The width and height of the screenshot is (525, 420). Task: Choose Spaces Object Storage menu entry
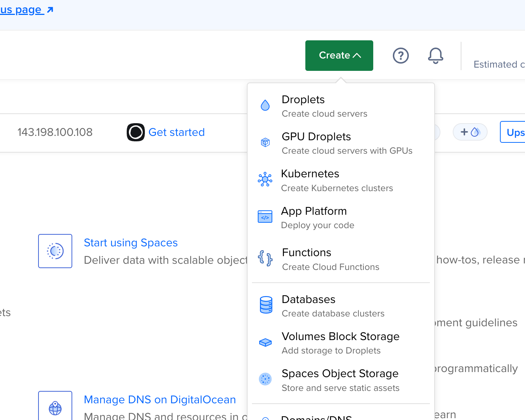(341, 380)
